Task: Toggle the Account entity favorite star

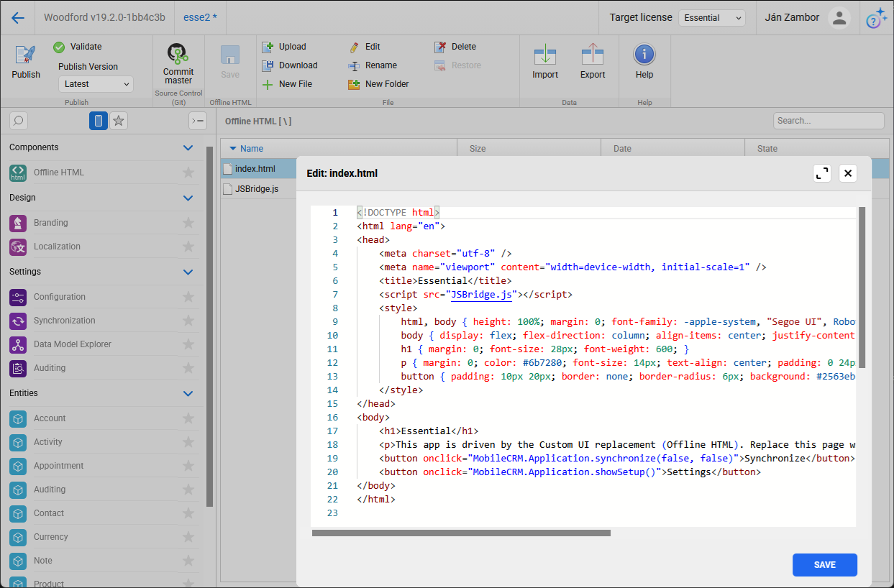Action: (188, 418)
